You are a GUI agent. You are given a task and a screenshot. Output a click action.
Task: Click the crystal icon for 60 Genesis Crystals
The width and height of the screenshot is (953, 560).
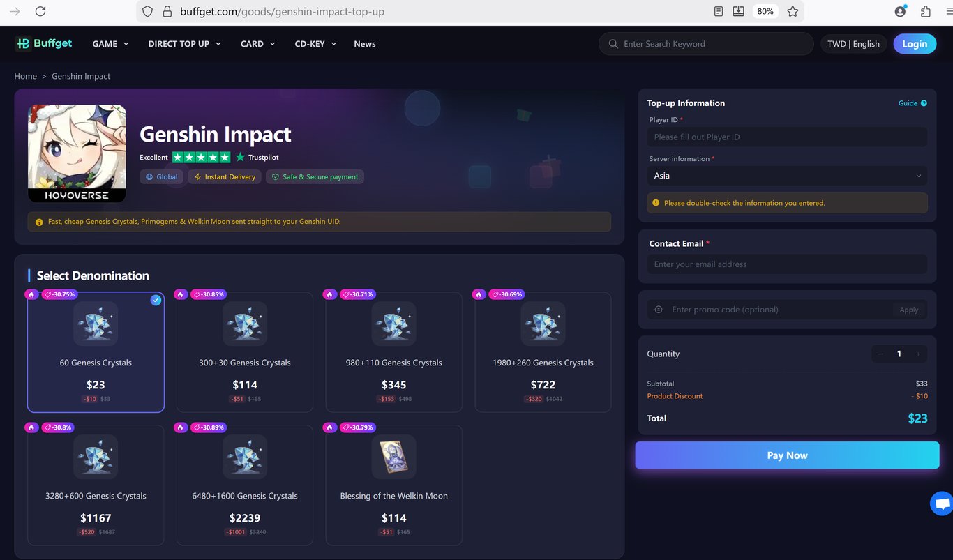[96, 324]
